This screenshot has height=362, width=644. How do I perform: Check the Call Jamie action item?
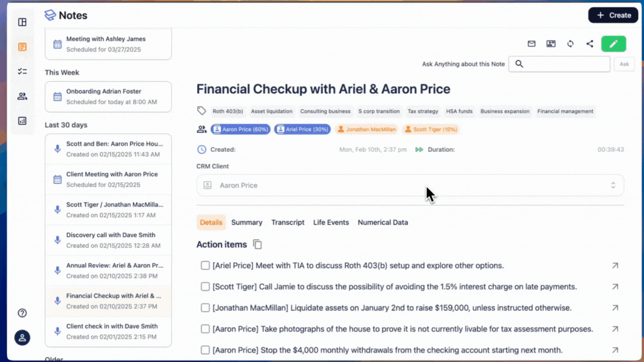click(x=205, y=287)
